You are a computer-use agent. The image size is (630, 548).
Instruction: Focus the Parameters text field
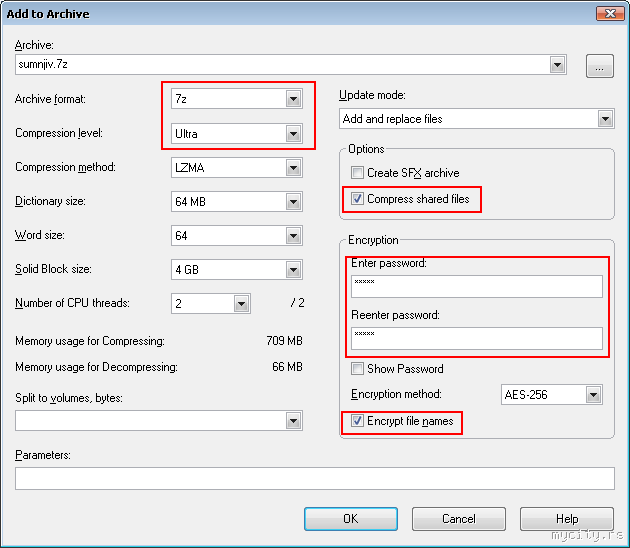coord(314,478)
